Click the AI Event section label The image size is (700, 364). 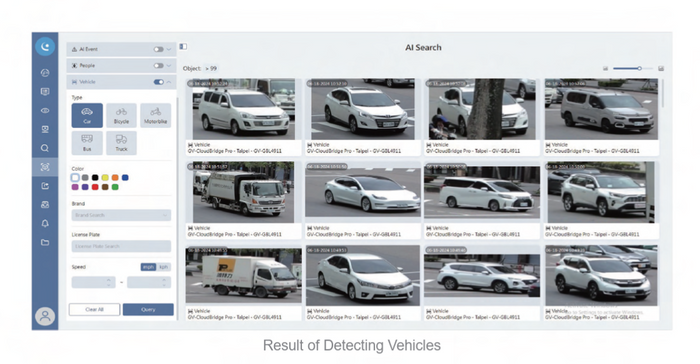[88, 49]
